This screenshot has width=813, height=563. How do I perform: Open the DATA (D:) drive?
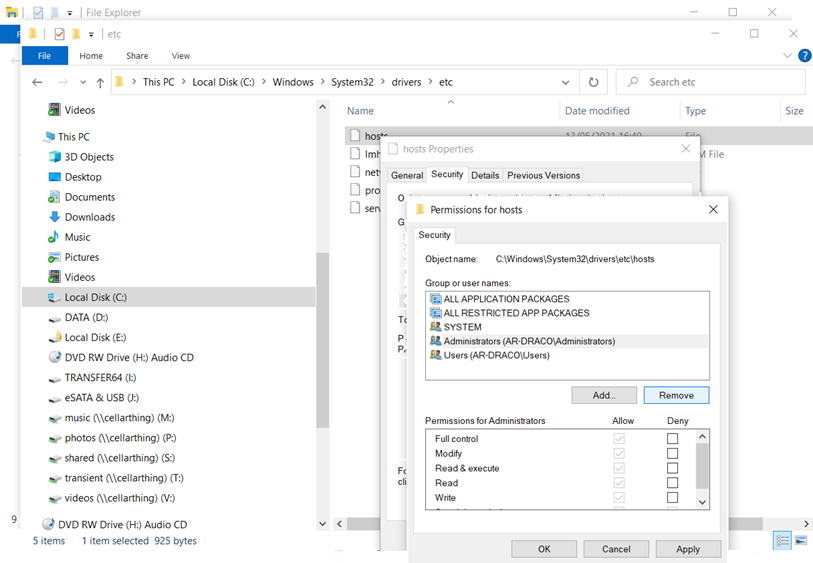pyautogui.click(x=86, y=318)
